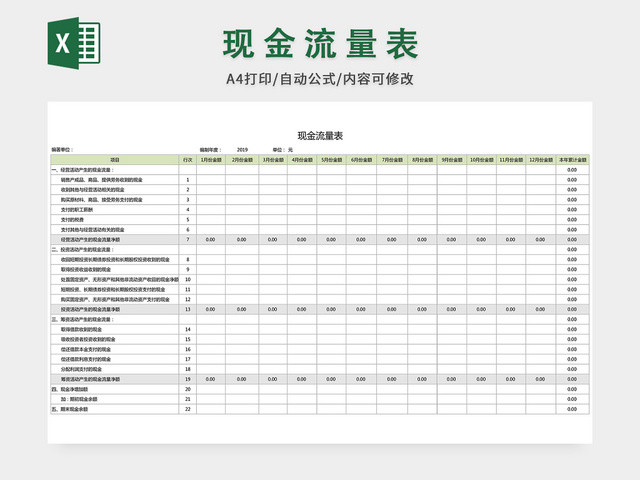The height and width of the screenshot is (480, 640).
Task: Select section row 二、投资活动产生的现金流量
Action: [320, 249]
